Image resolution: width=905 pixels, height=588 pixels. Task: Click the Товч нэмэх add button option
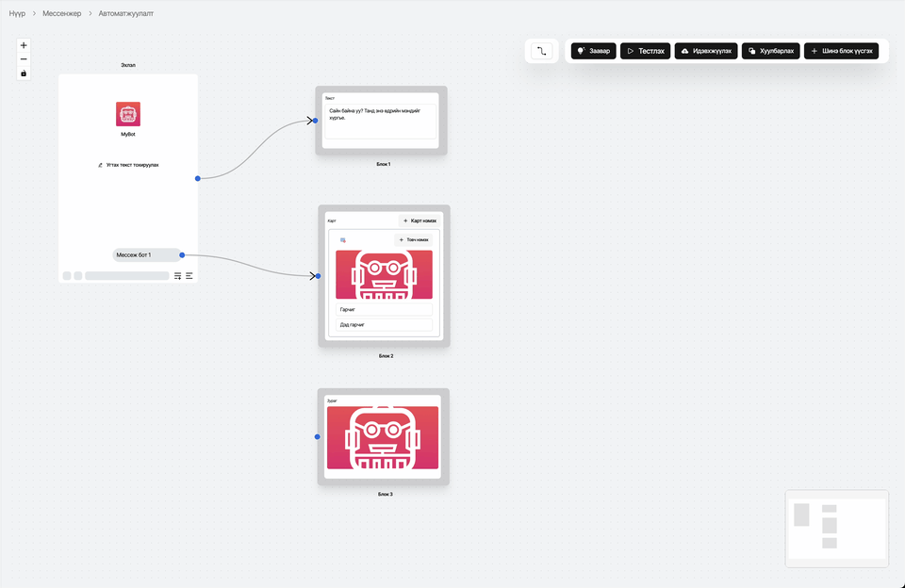(413, 239)
